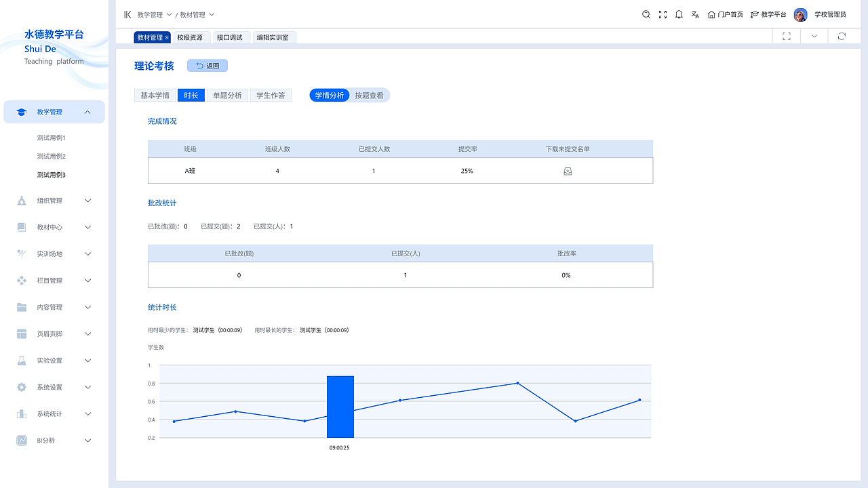868x488 pixels.
Task: Switch the view to 按题查看
Action: (370, 96)
